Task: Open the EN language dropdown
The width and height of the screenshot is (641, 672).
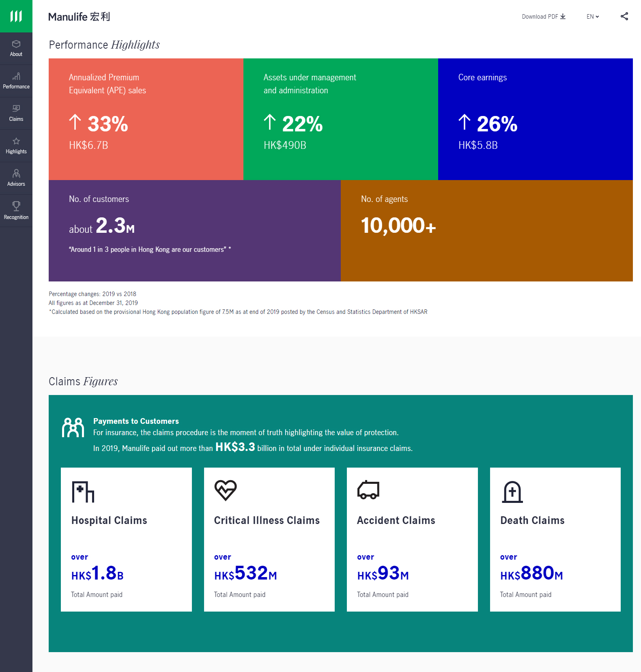Action: point(593,17)
